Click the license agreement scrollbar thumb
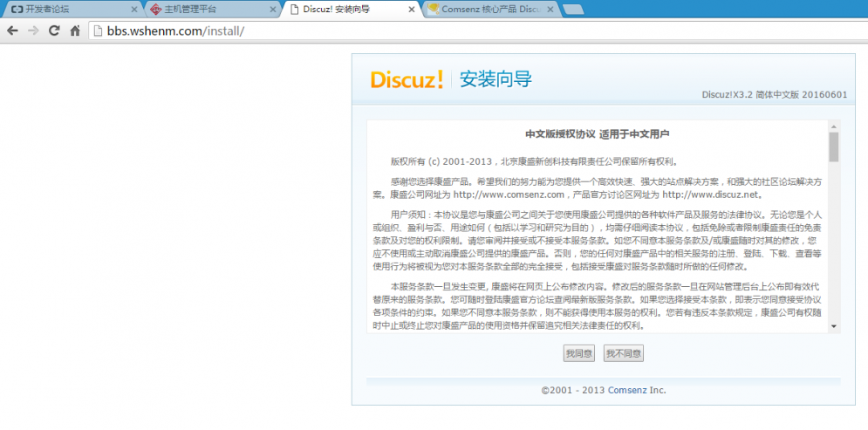 click(834, 147)
